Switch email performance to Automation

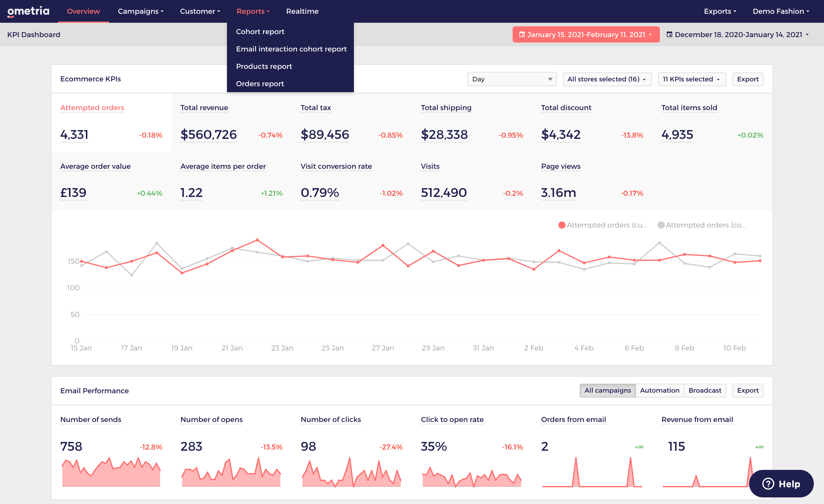pyautogui.click(x=659, y=390)
